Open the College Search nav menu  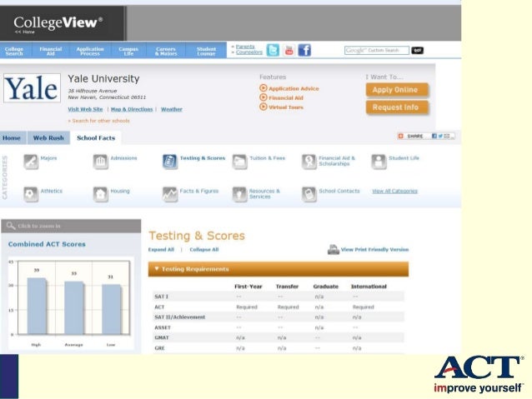click(x=14, y=51)
